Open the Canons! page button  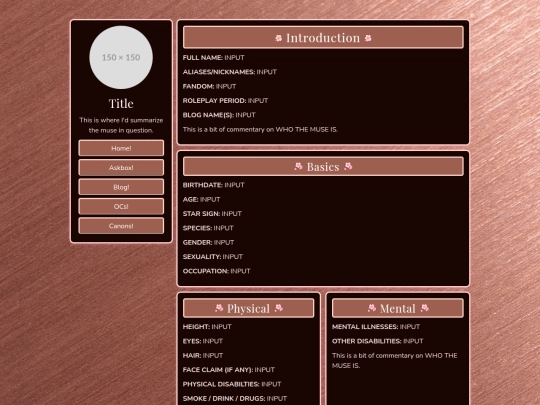pos(121,226)
